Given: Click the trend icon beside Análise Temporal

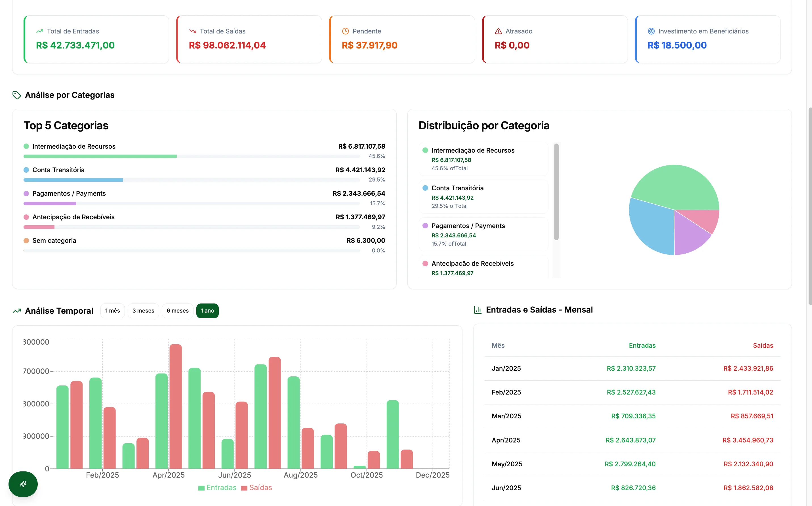Looking at the screenshot, I should (x=17, y=311).
